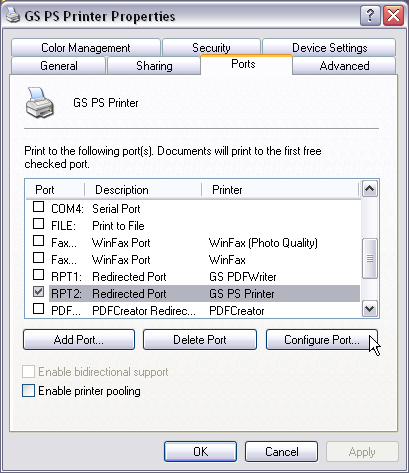Check the COM4 Serial Port checkbox
This screenshot has width=409, height=473.
point(38,207)
